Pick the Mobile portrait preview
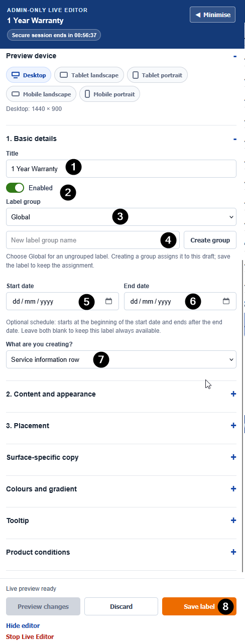The image size is (245, 644). coord(109,94)
